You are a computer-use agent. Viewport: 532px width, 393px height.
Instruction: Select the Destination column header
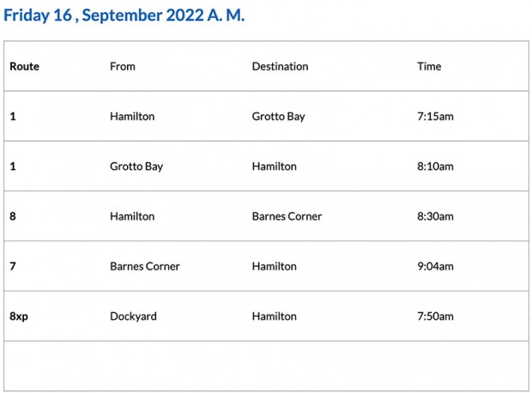pyautogui.click(x=280, y=66)
